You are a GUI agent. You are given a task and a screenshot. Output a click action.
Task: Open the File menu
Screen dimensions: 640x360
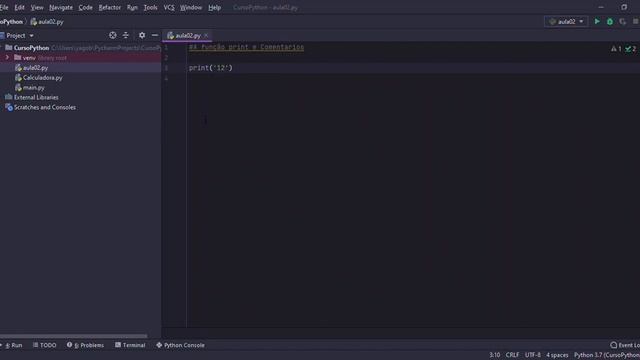click(x=4, y=7)
